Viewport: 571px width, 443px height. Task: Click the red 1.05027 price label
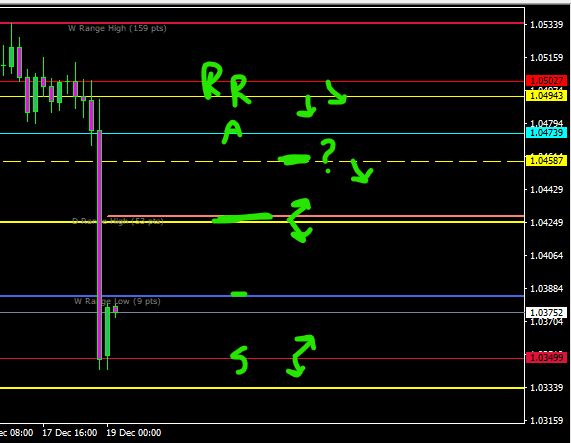[546, 80]
